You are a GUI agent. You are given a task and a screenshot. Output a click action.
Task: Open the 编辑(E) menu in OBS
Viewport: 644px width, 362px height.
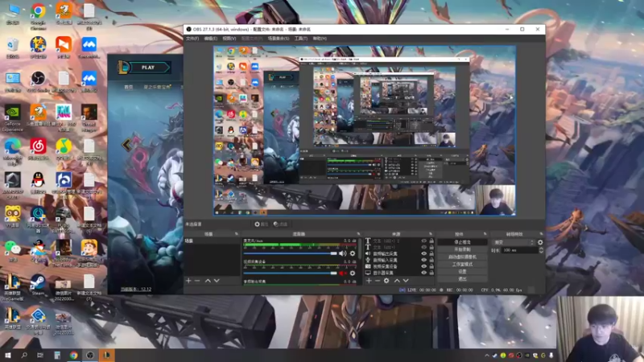pos(211,39)
